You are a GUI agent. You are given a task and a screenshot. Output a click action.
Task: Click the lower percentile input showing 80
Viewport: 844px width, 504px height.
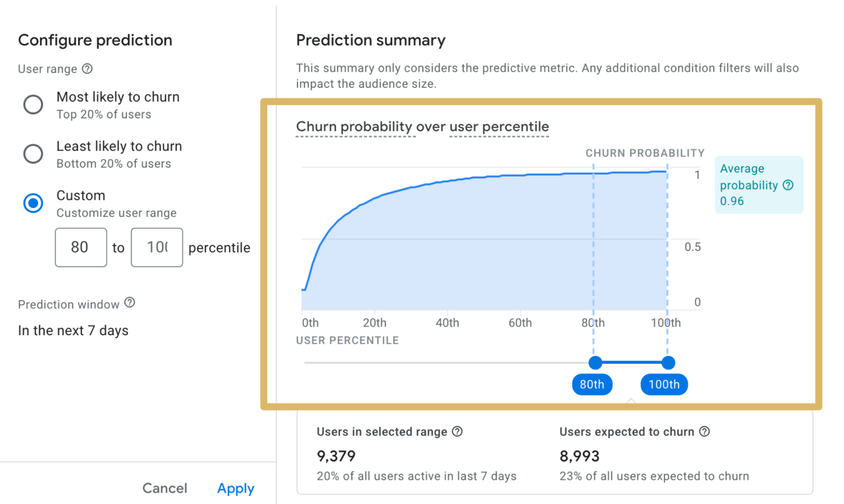tap(81, 247)
